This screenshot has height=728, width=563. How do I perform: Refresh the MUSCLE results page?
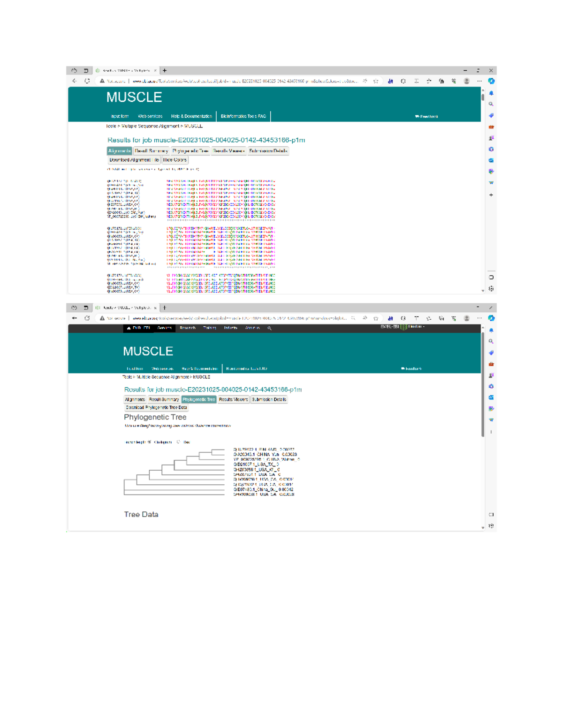tap(87, 81)
